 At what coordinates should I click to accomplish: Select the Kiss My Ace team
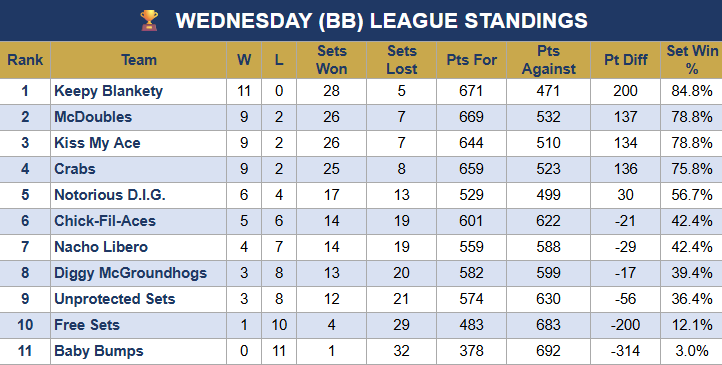point(97,143)
